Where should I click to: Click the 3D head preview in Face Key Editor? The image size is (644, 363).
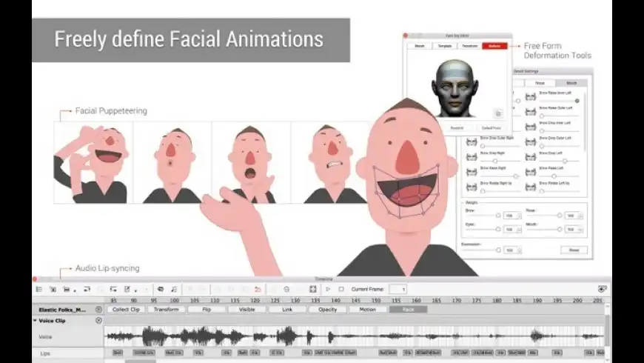point(455,88)
